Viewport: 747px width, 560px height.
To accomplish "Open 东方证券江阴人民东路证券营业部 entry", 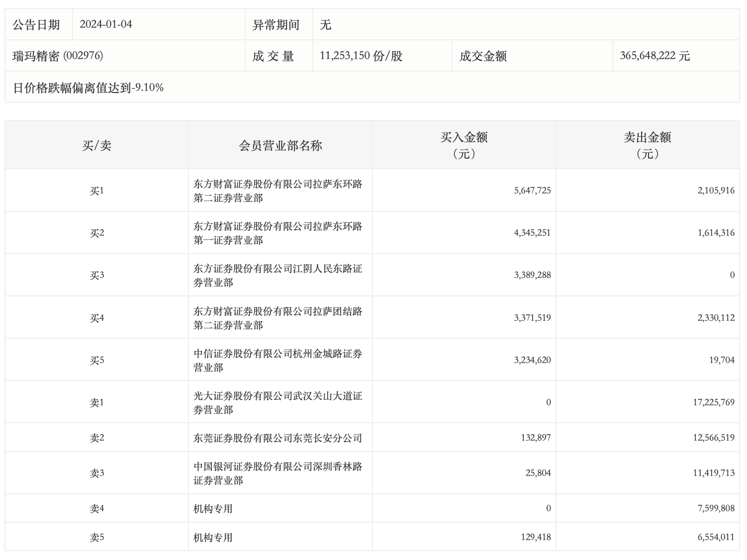I will coord(278,276).
